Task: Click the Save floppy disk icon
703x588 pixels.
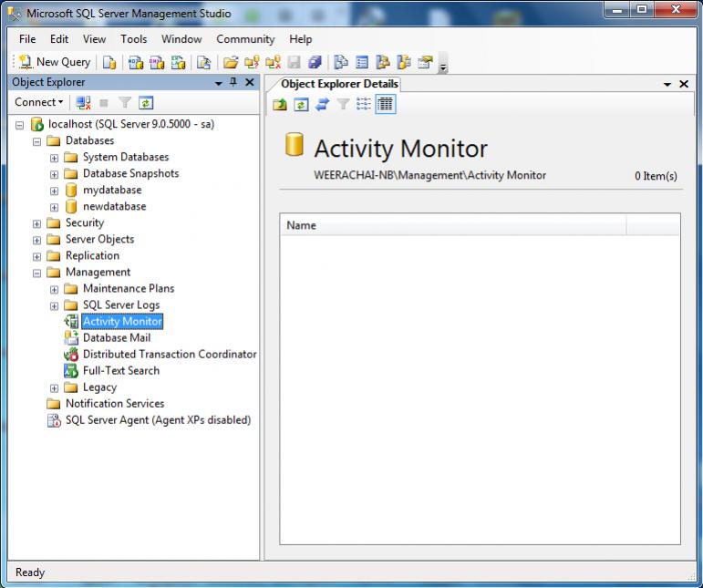Action: 295,62
